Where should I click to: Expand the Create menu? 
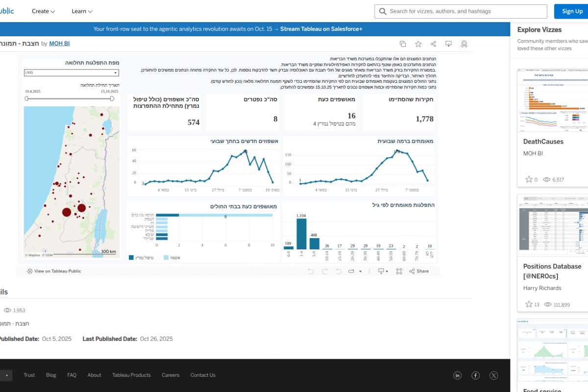click(43, 11)
